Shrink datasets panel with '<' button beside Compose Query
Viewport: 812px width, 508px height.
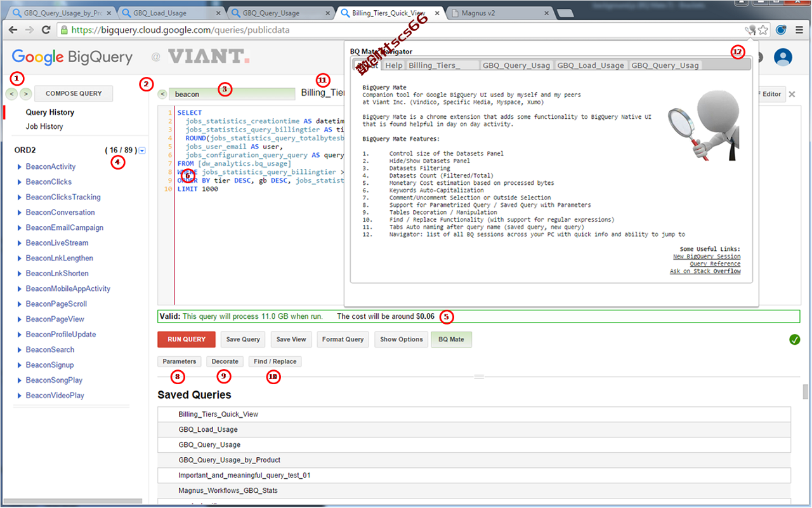[12, 94]
